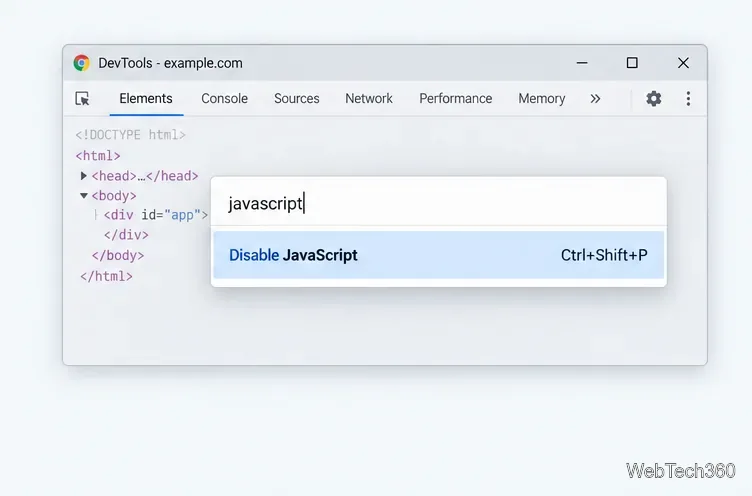
Task: Switch to the Elements tab
Action: point(146,99)
